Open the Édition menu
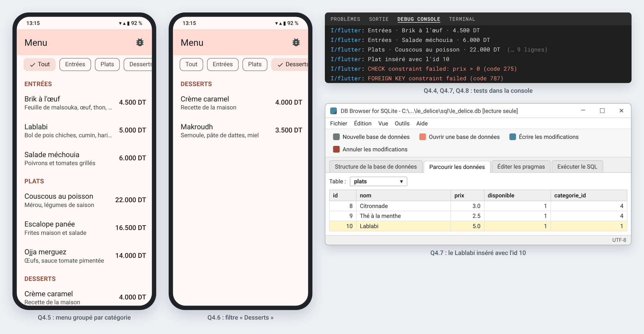Screen dimensions: 644x334 click(363, 123)
